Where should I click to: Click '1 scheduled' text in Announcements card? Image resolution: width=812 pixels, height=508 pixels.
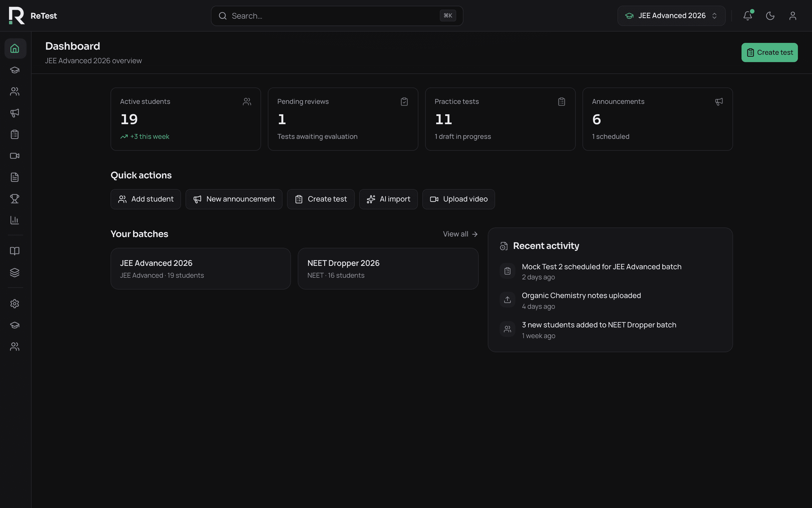611,137
